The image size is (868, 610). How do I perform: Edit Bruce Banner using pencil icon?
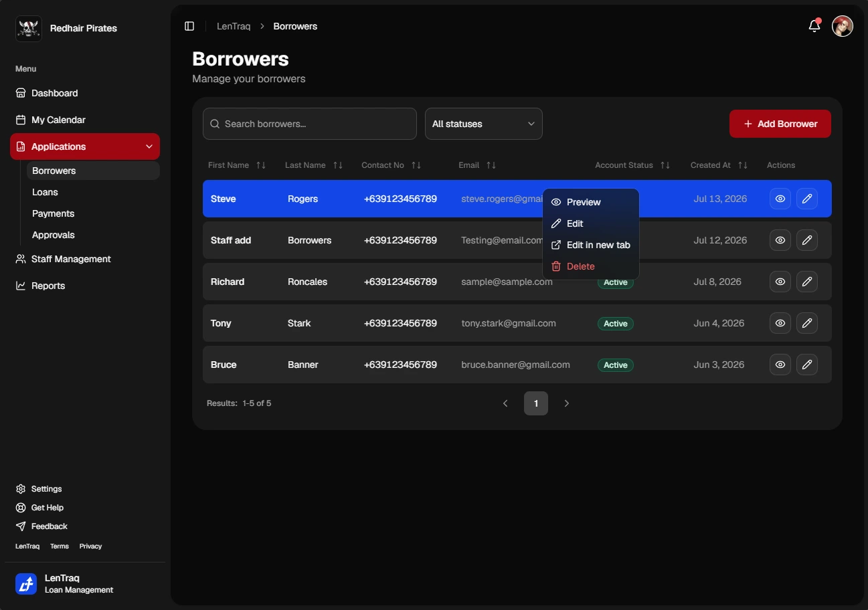pos(807,365)
